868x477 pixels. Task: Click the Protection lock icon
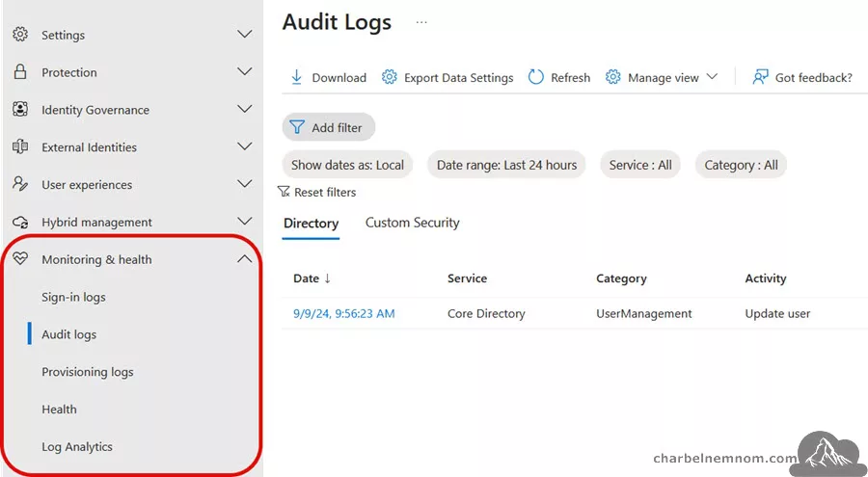[20, 72]
